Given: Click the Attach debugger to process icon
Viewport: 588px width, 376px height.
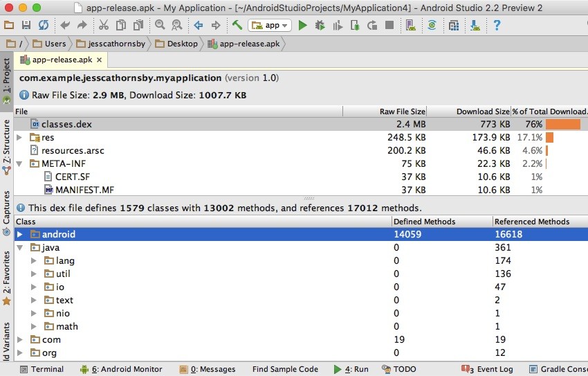Looking at the screenshot, I should 355,25.
